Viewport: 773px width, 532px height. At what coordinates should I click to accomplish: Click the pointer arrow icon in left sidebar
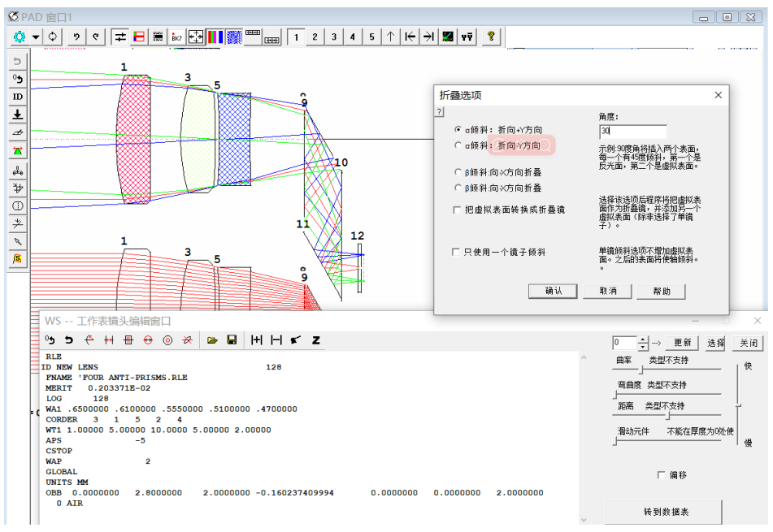(18, 241)
